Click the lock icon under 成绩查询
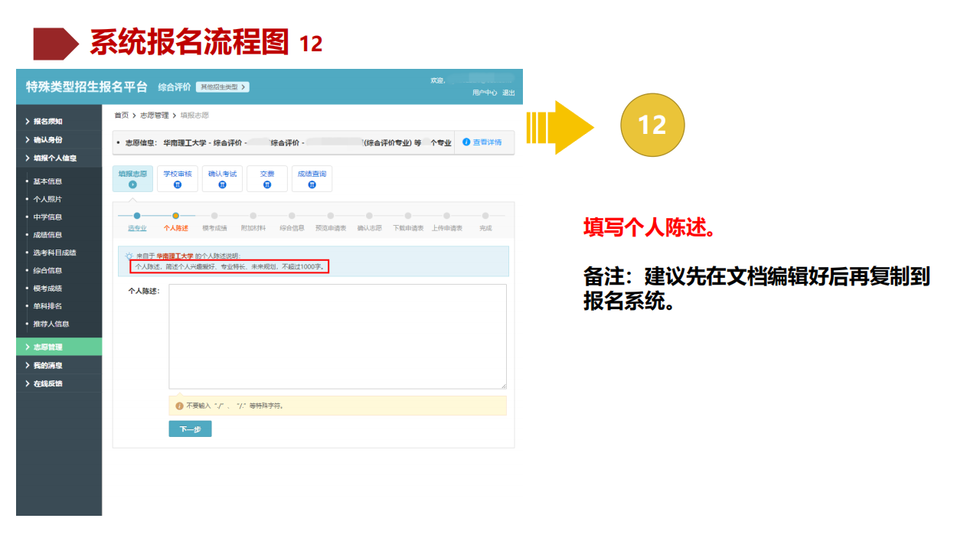 click(312, 184)
